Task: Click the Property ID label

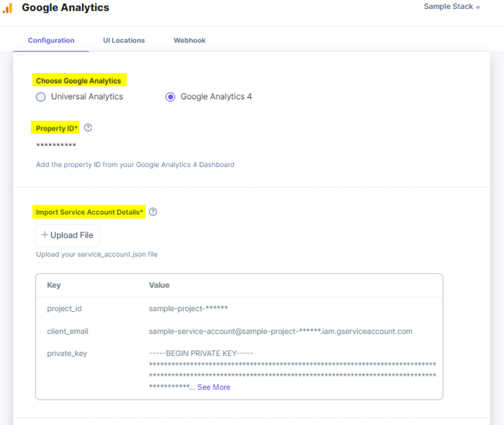Action: pyautogui.click(x=57, y=128)
